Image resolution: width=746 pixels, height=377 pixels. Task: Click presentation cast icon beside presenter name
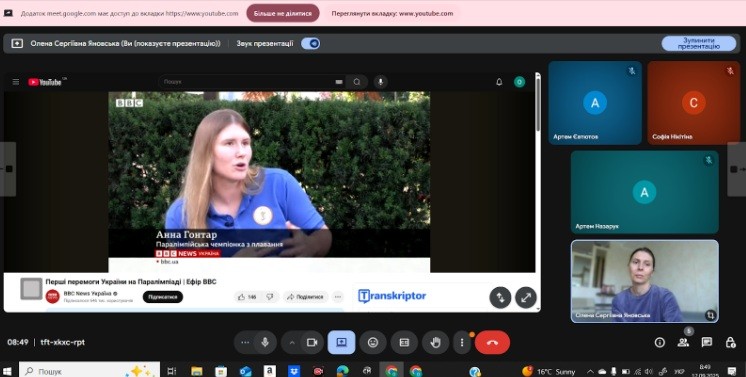coord(17,43)
